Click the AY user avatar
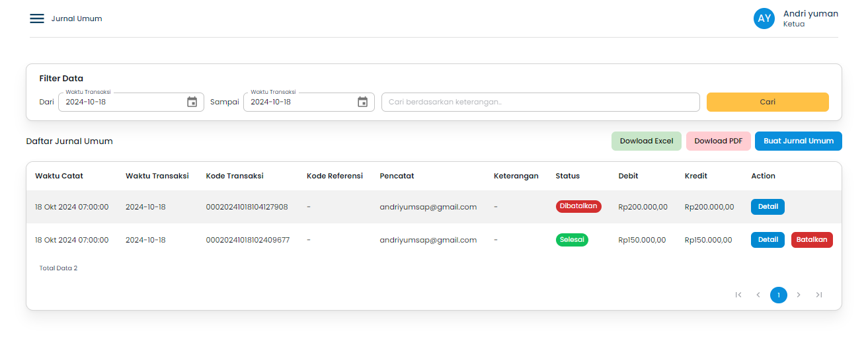This screenshot has height=343, width=868. [764, 19]
